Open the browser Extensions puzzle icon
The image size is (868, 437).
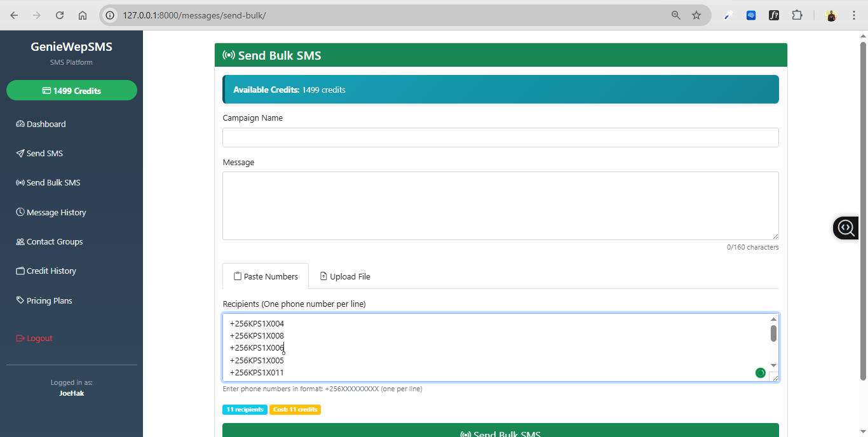(797, 15)
